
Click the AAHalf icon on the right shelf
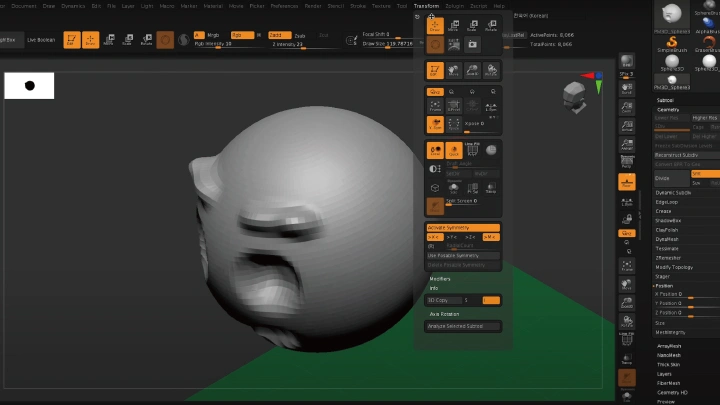(x=627, y=145)
